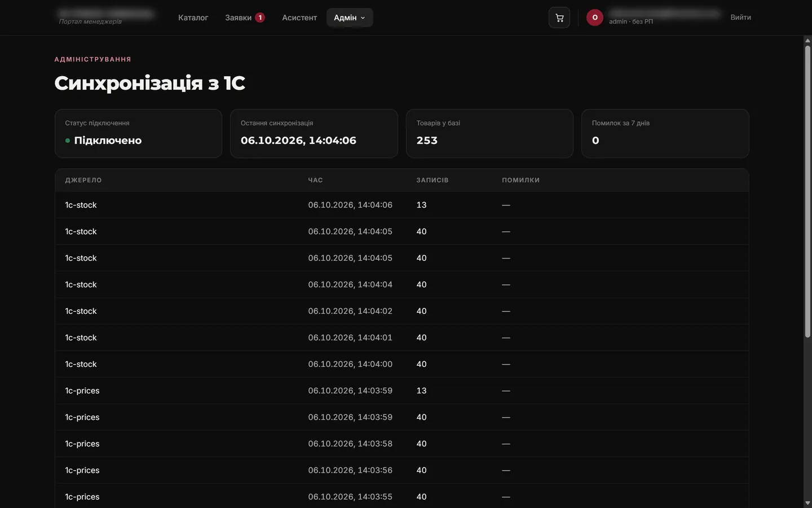Screen dimensions: 812x508
Task: Click the scrollbar down arrow
Action: pos(807,503)
